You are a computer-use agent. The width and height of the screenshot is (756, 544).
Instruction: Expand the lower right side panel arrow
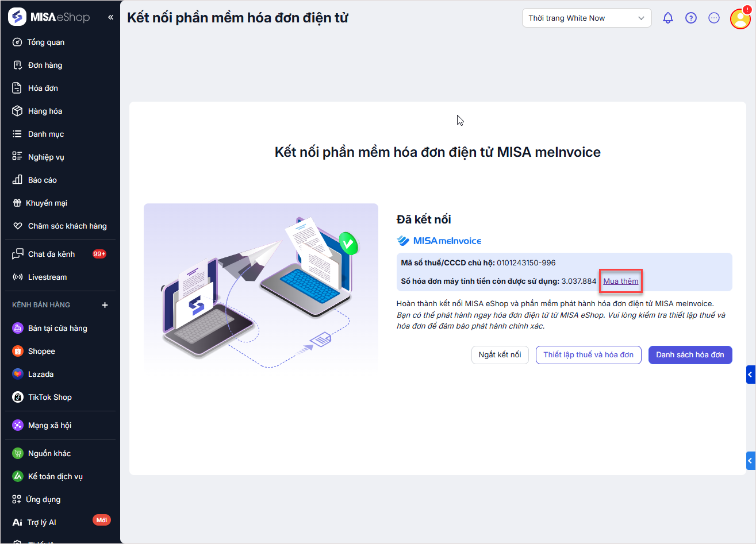(750, 461)
